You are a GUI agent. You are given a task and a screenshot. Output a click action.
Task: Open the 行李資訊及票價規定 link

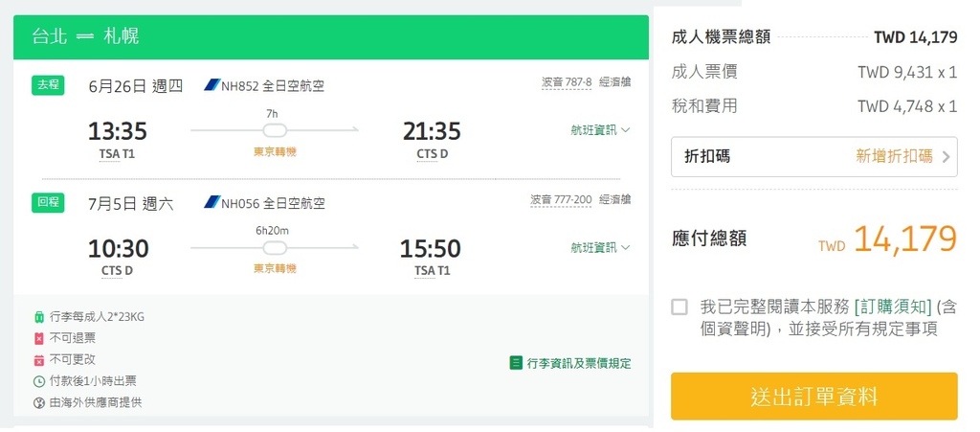[x=578, y=363]
